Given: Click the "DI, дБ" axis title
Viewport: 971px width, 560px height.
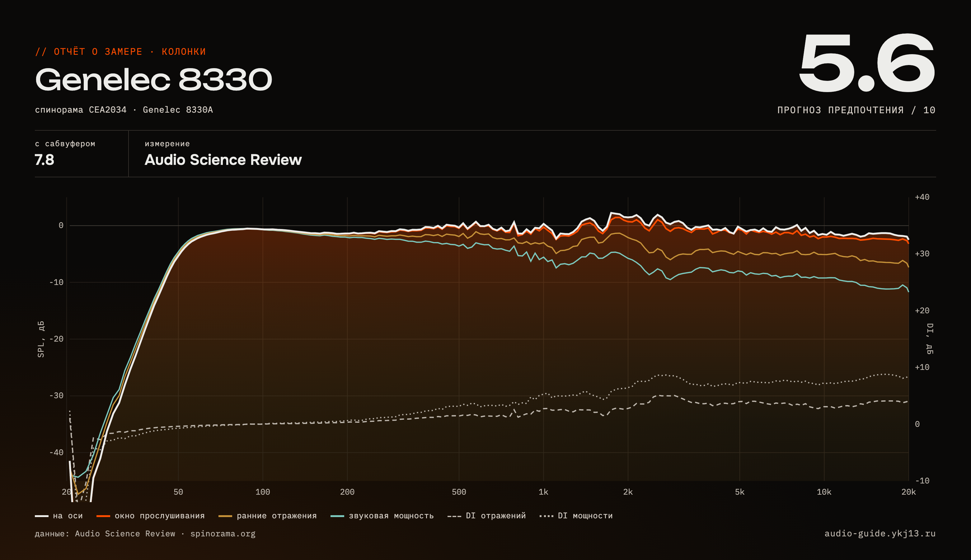Looking at the screenshot, I should (x=929, y=339).
